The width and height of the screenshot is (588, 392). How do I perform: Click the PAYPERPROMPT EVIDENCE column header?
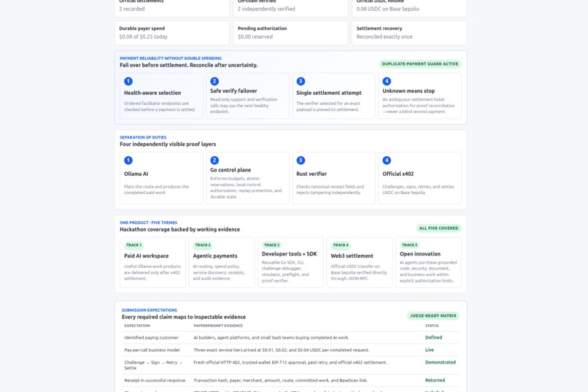coord(218,326)
